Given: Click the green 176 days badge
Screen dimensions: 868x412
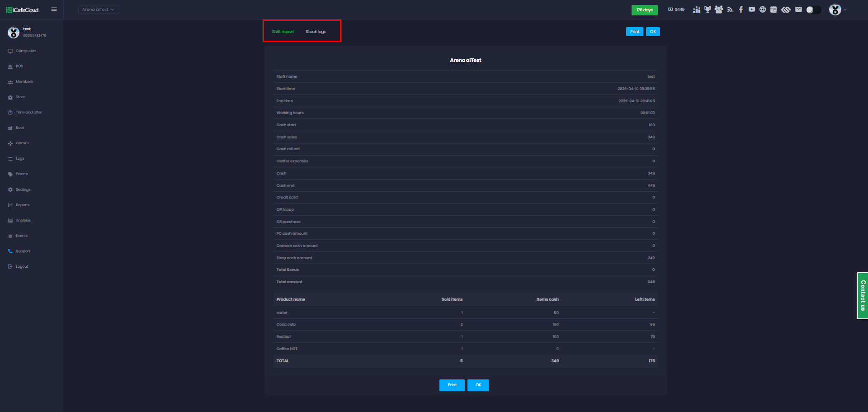Looking at the screenshot, I should 644,10.
